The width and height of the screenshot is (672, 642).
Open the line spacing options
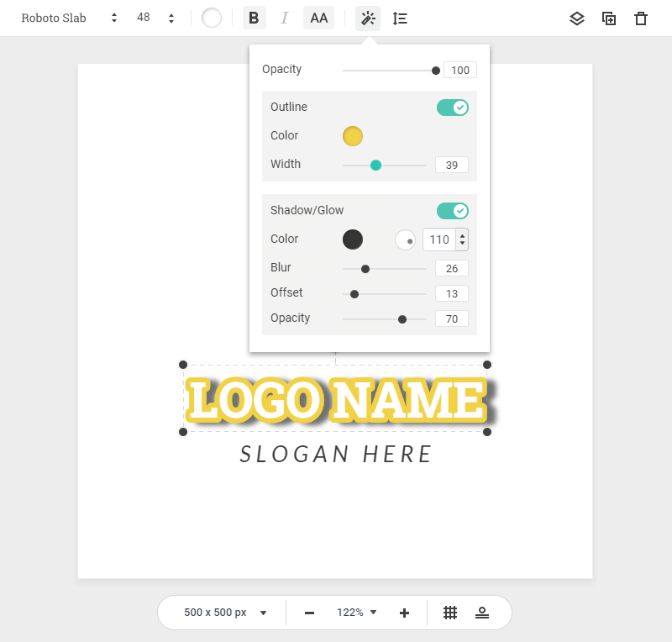[x=400, y=18]
